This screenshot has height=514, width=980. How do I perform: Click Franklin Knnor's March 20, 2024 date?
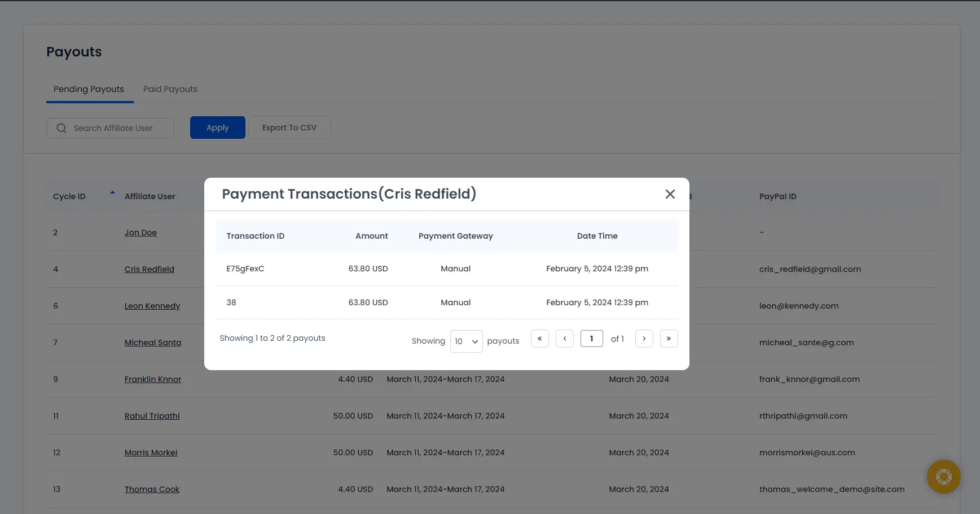639,379
